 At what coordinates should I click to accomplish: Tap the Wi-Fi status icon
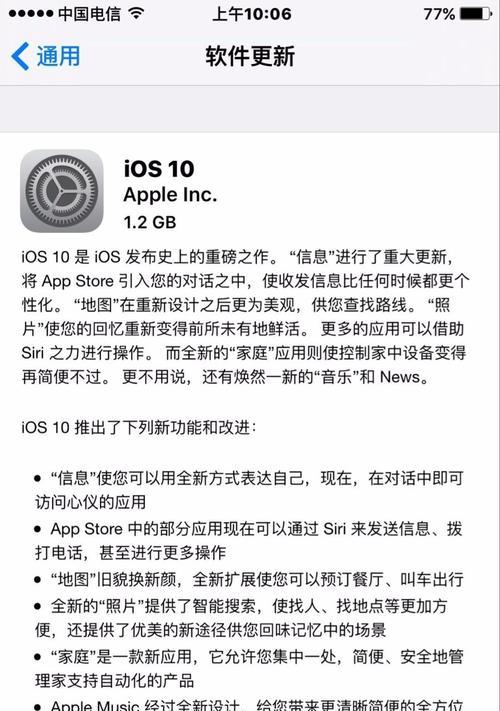[136, 14]
